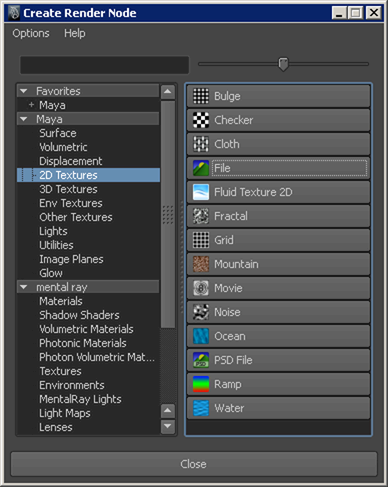Select the Mountain texture icon
The image size is (388, 487).
(201, 264)
